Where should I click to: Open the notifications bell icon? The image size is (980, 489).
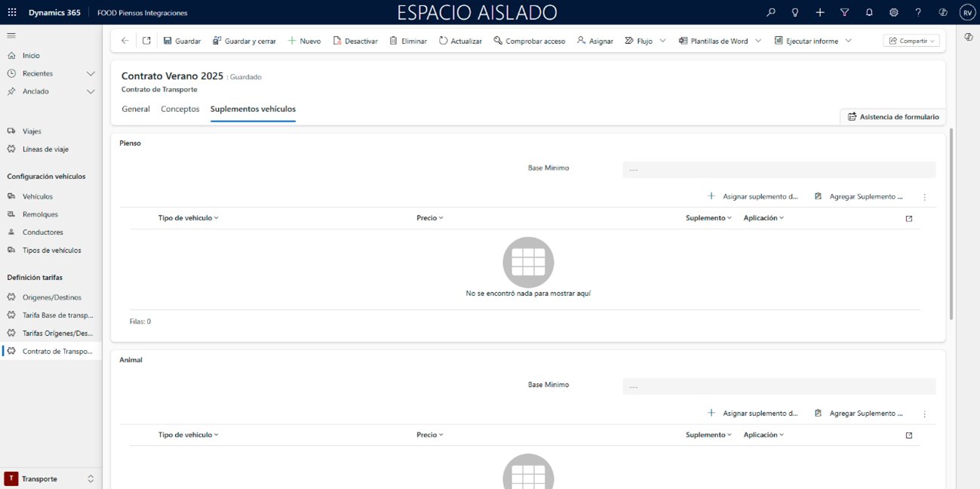click(x=869, y=13)
